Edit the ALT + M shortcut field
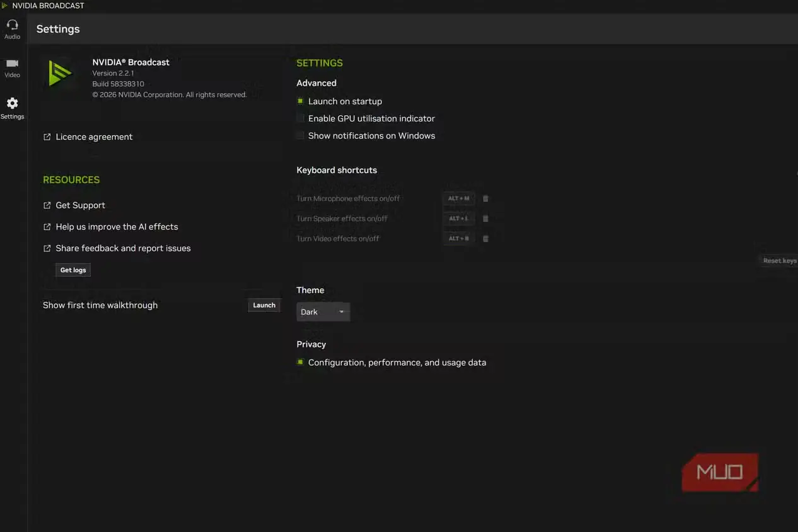 [x=458, y=199]
